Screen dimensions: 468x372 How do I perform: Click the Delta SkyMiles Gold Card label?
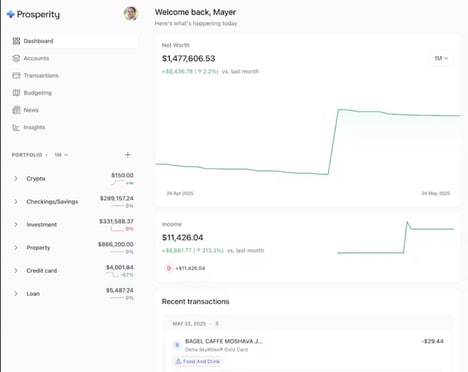[216, 350]
